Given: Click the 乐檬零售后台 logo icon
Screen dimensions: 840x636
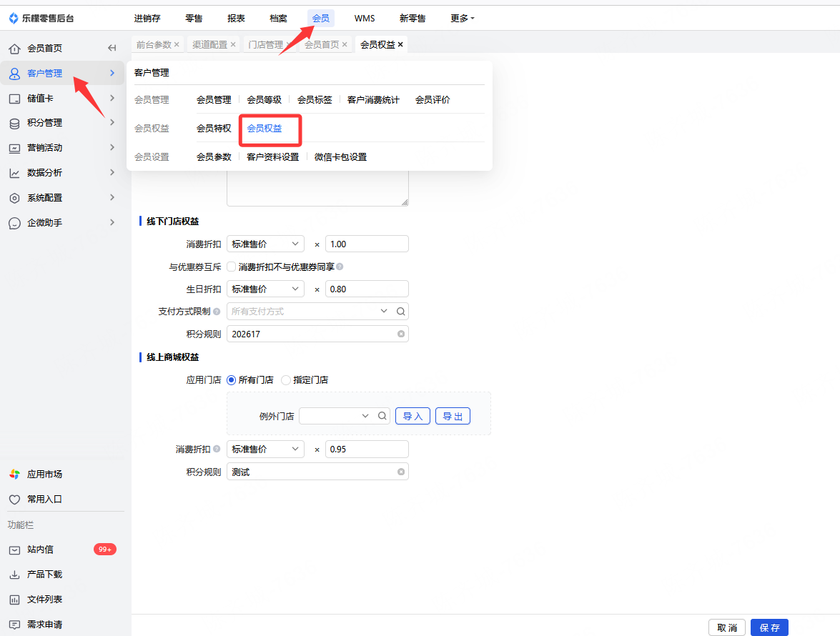Looking at the screenshot, I should (x=14, y=18).
